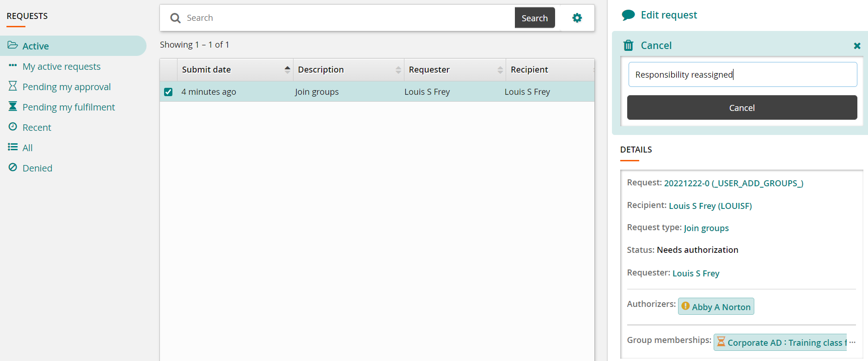Screen dimensions: 868x361
Task: Click the Pending my approval hourglass icon
Action: [13, 86]
